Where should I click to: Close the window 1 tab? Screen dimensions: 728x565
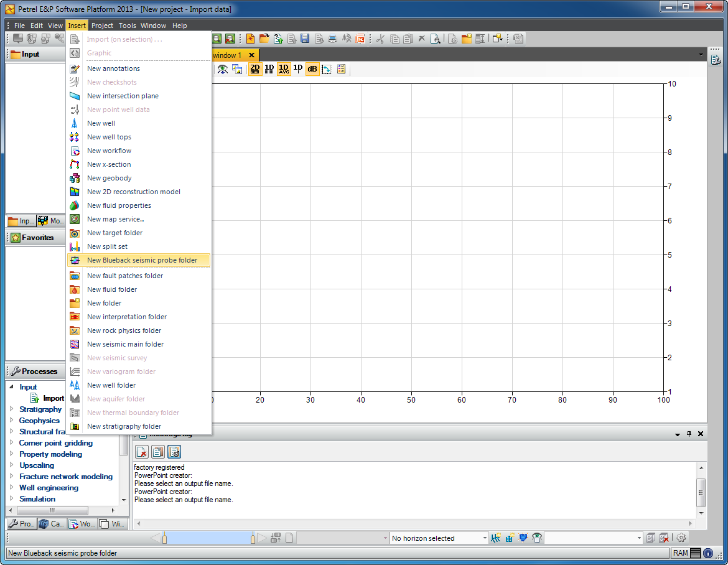[x=251, y=55]
